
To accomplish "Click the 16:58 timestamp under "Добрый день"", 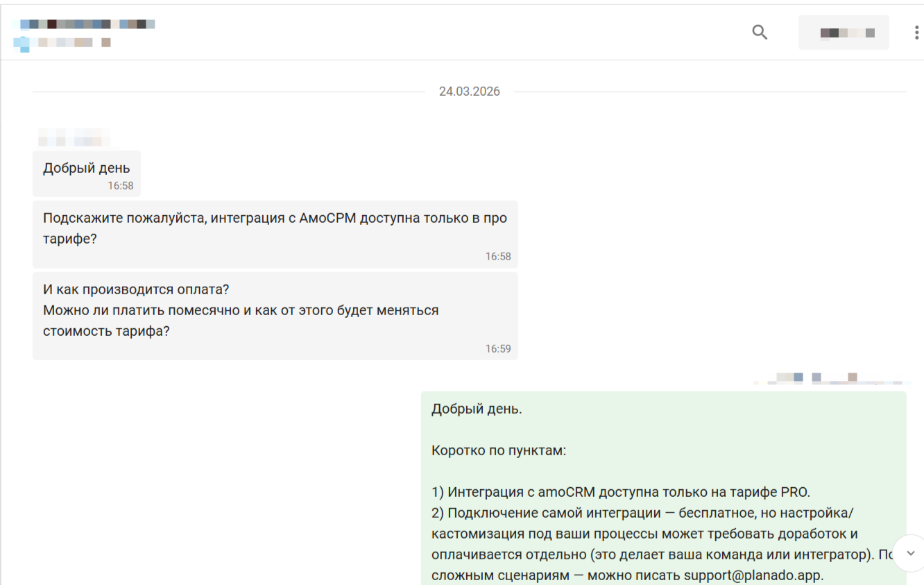I will coord(120,186).
